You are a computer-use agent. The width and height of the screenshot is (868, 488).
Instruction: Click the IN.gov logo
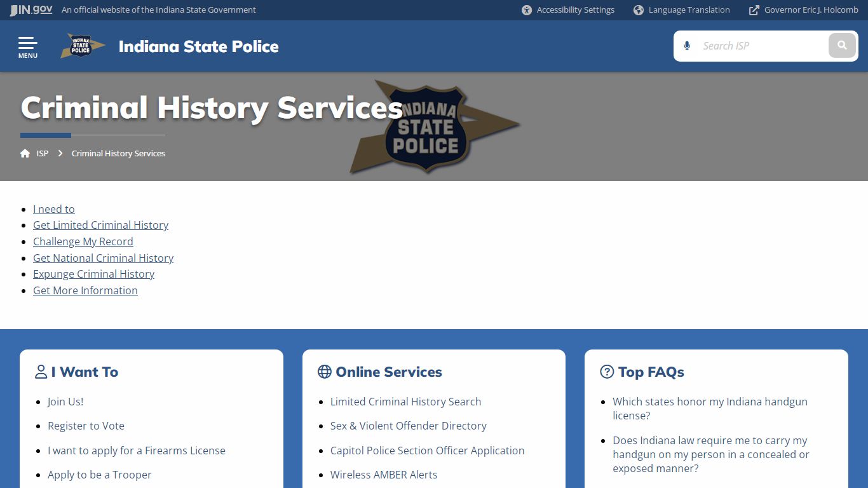click(x=31, y=10)
